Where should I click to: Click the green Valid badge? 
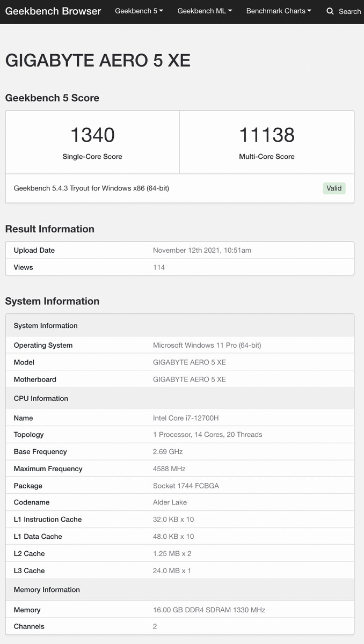pos(334,188)
